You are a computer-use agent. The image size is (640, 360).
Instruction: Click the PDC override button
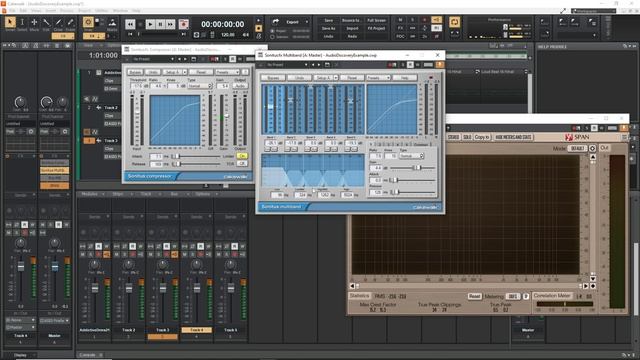pyautogui.click(x=400, y=36)
